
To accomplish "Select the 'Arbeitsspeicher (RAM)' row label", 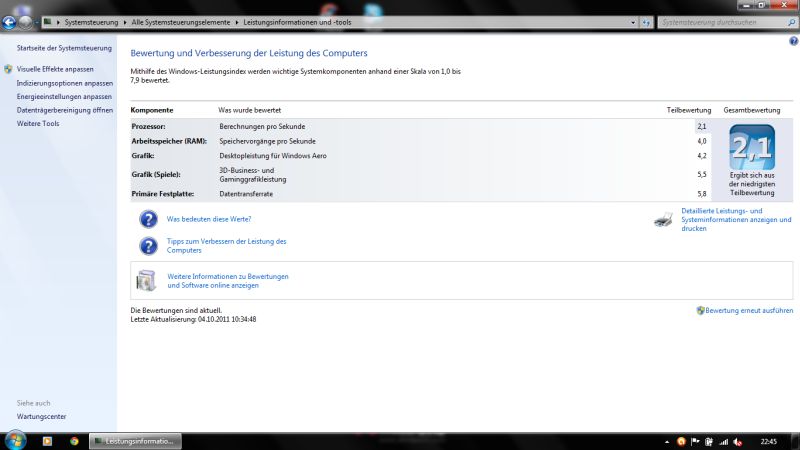I will [169, 141].
